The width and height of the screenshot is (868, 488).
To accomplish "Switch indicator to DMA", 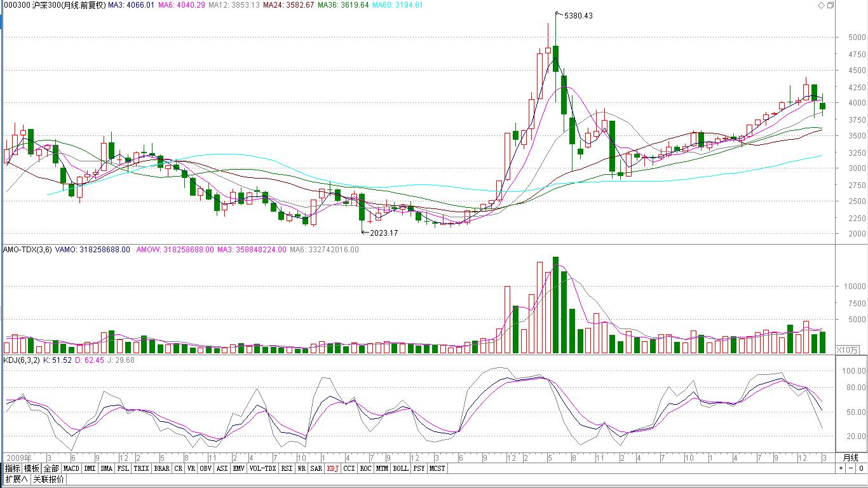I will [x=107, y=468].
